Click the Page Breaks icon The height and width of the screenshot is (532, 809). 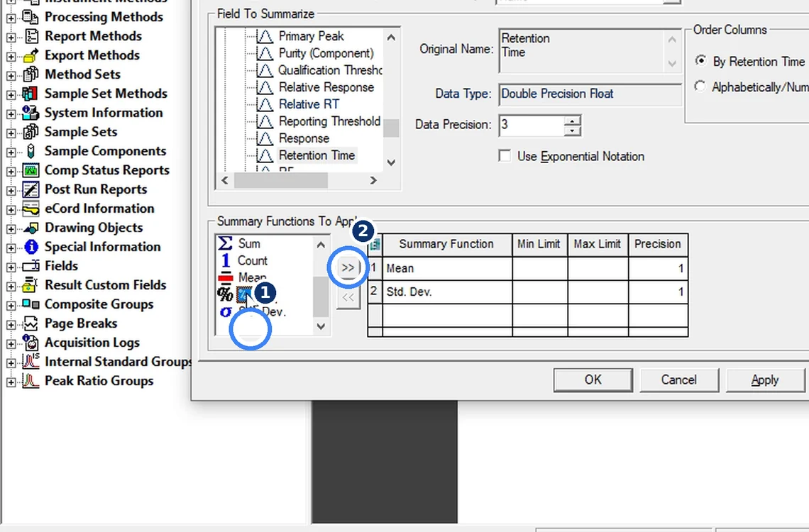click(x=31, y=323)
